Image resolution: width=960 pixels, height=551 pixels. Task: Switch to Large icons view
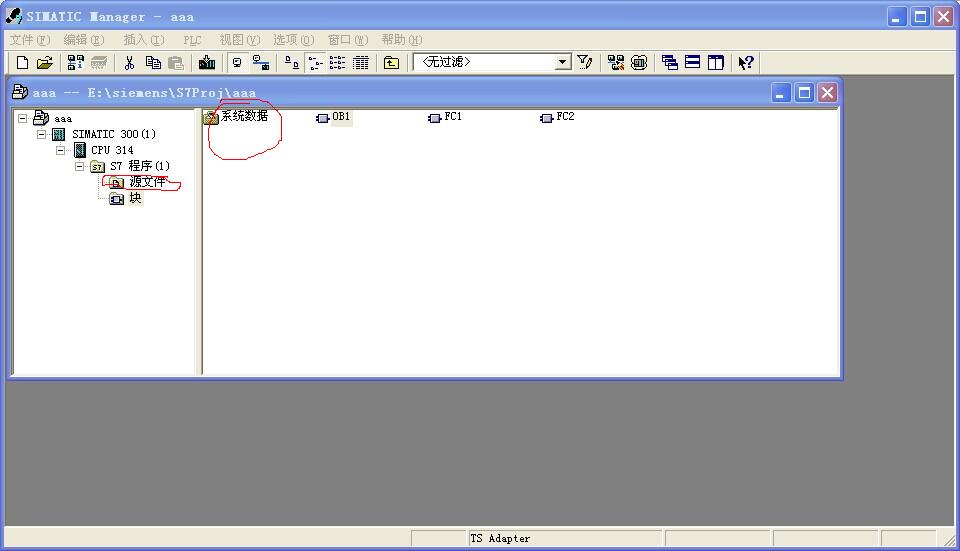pyautogui.click(x=292, y=62)
